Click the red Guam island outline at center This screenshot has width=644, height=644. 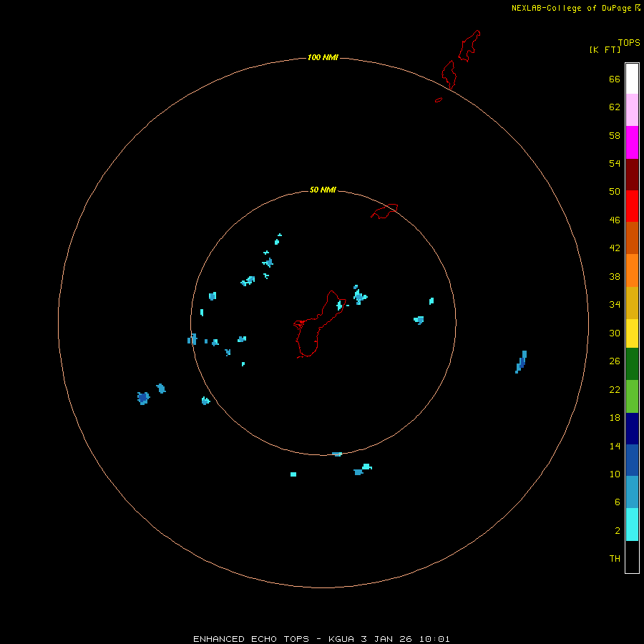click(x=318, y=324)
